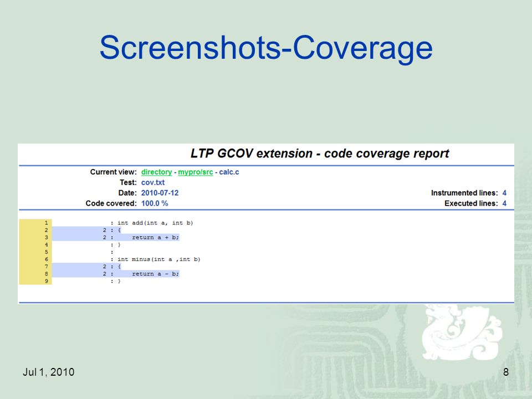
Task: Click highlighted line 'return a + b;'
Action: [155, 238]
